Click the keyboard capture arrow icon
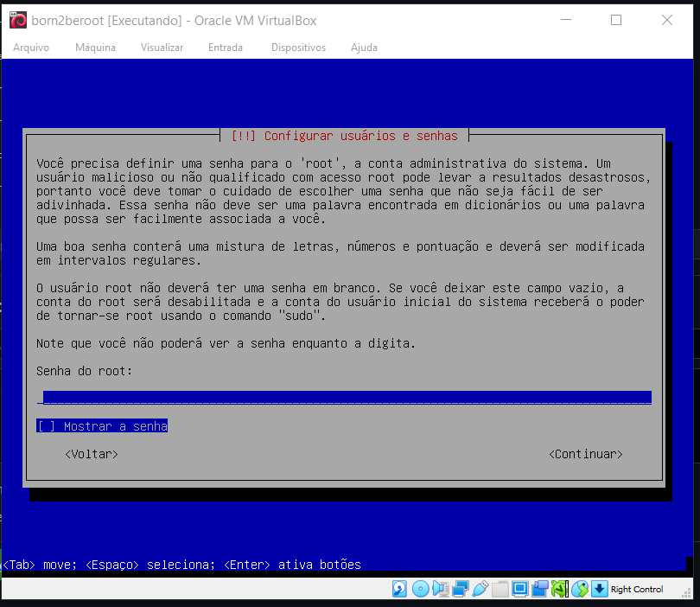This screenshot has width=700, height=607. click(600, 589)
